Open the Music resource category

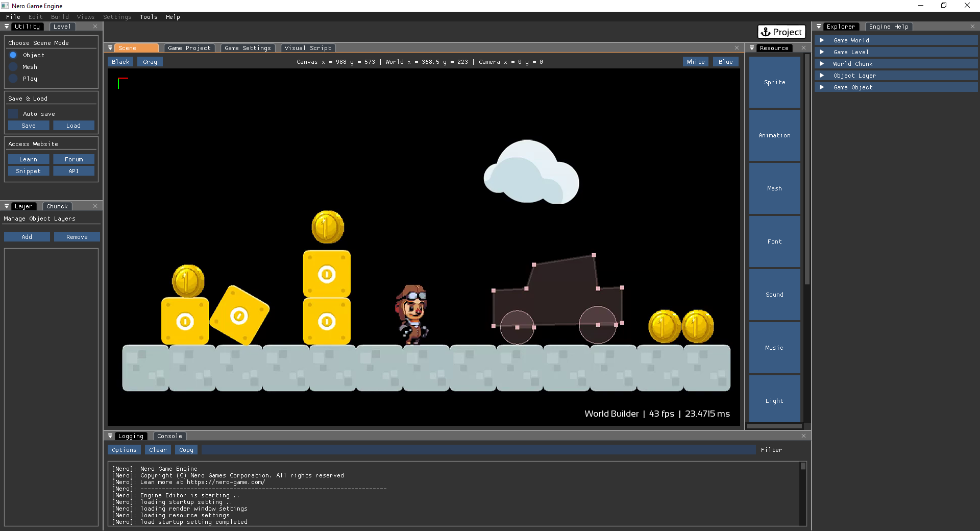pyautogui.click(x=775, y=348)
